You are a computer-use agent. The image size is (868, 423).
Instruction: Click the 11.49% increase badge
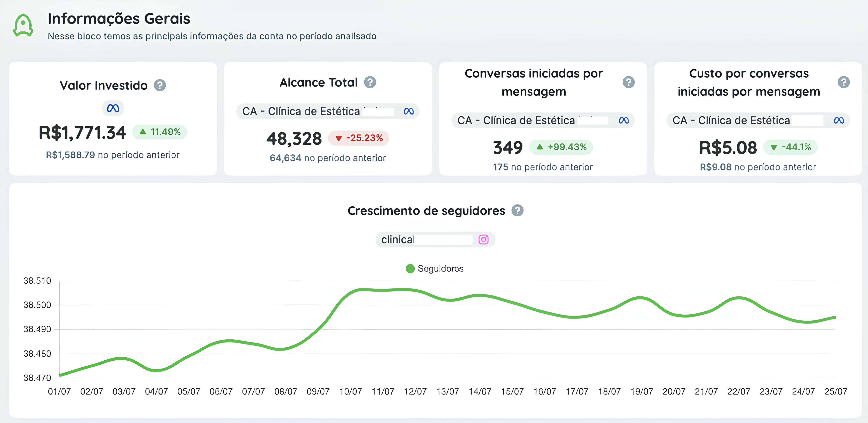click(160, 132)
